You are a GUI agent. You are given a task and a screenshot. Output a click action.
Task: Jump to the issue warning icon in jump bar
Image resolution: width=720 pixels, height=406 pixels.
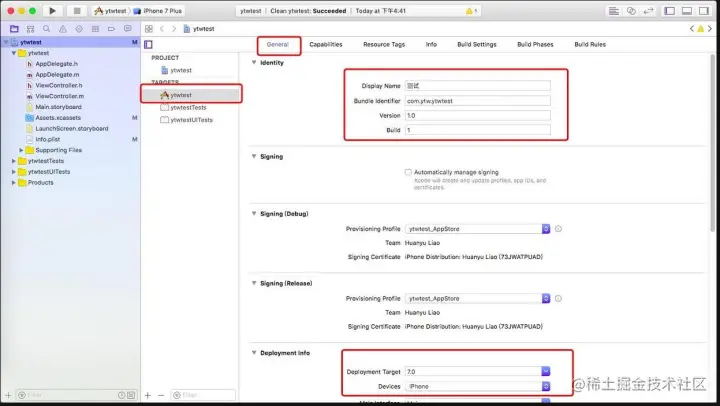pos(700,28)
